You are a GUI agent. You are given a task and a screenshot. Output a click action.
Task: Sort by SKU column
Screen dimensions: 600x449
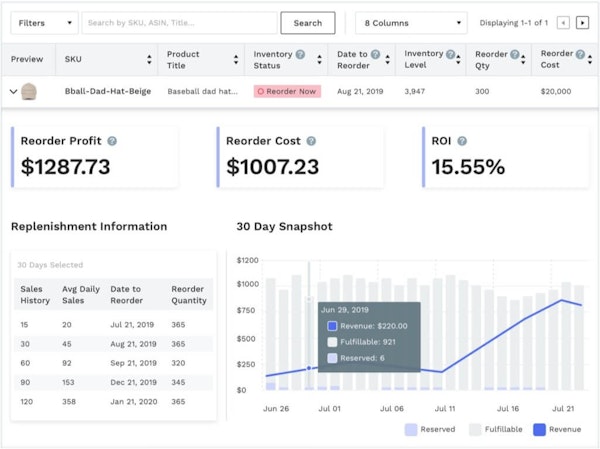tap(149, 60)
